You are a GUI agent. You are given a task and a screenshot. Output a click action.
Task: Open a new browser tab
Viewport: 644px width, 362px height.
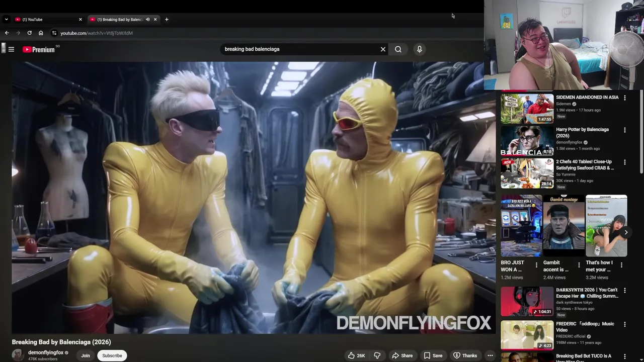point(167,20)
